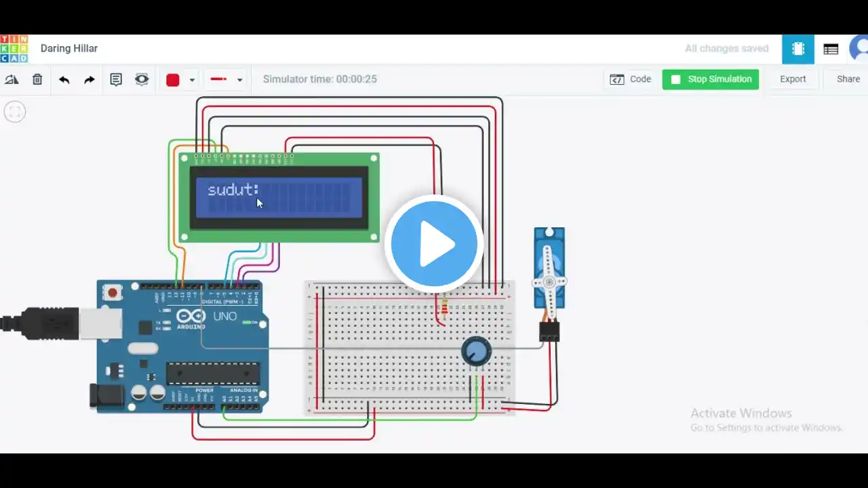Click the red wire color swatch
The width and height of the screenshot is (868, 488).
pyautogui.click(x=173, y=80)
